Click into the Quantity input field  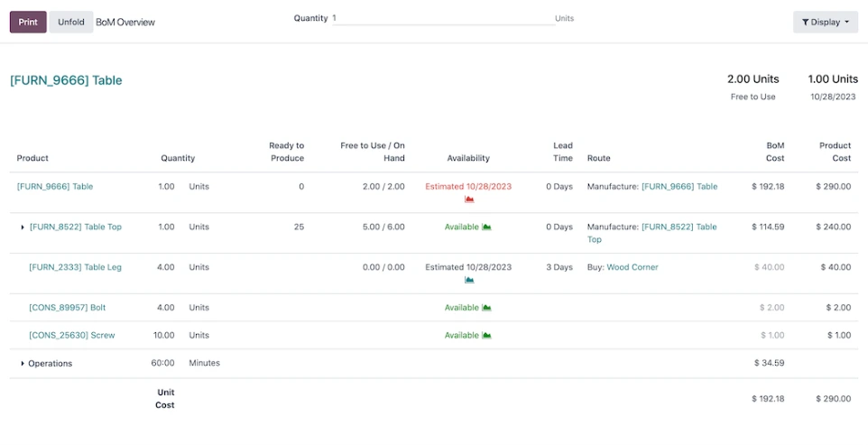[x=442, y=18]
